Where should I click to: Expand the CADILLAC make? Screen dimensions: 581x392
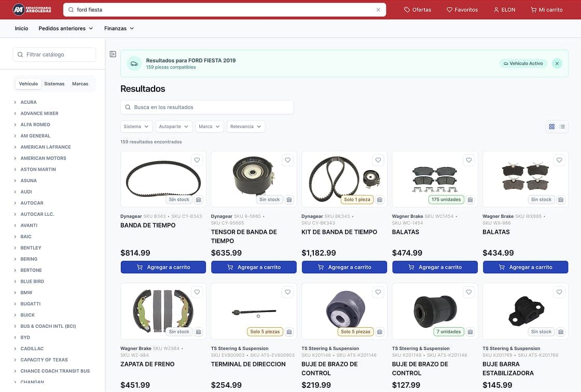point(15,348)
